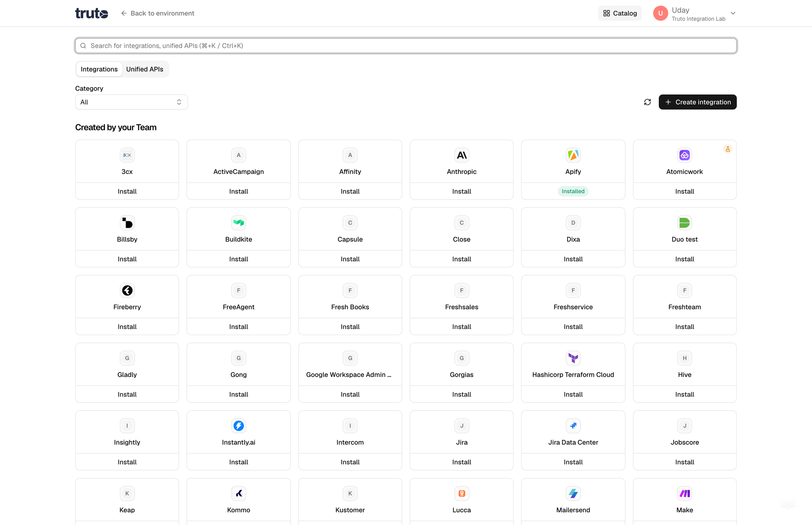This screenshot has height=525, width=812.
Task: Click the Atomicwork logo icon
Action: tap(684, 155)
